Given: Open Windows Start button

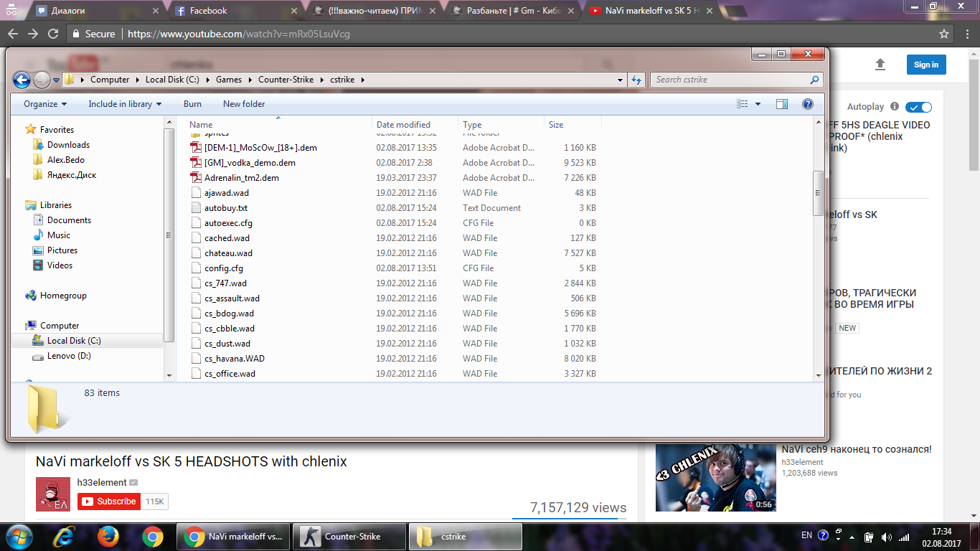Looking at the screenshot, I should (19, 536).
